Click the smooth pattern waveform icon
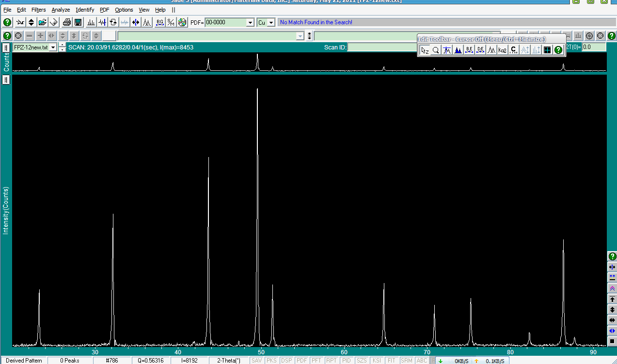 point(125,22)
